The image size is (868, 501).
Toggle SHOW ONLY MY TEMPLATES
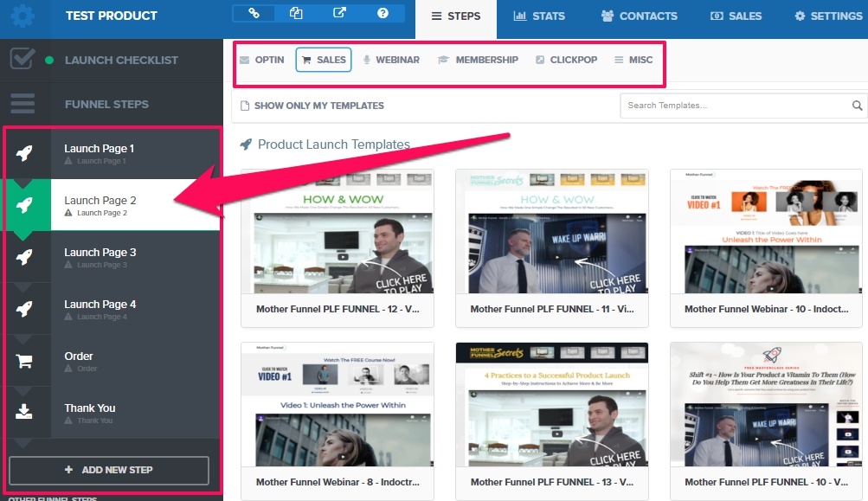click(312, 106)
